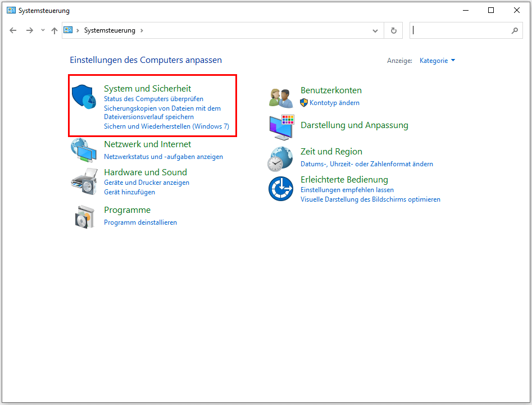Open the Kategorie view dropdown

pos(437,61)
